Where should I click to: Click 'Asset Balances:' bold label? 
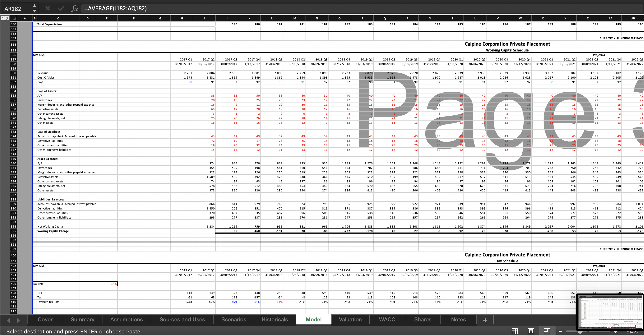(x=48, y=159)
